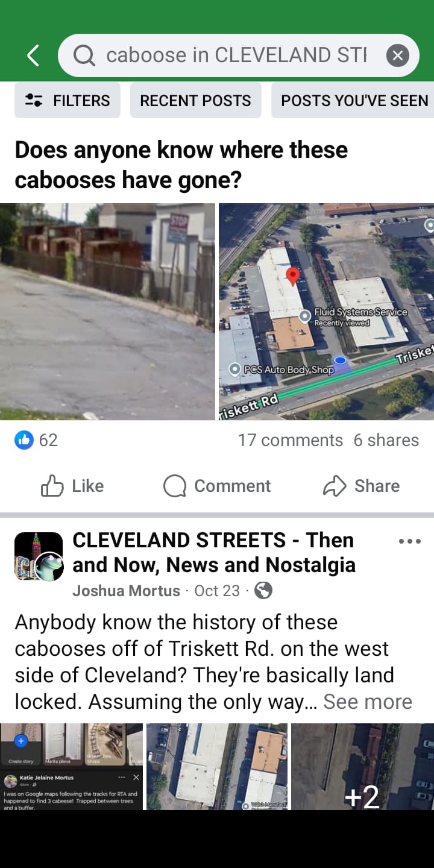Open Joshua Mortus profile
The width and height of the screenshot is (434, 868).
(126, 591)
